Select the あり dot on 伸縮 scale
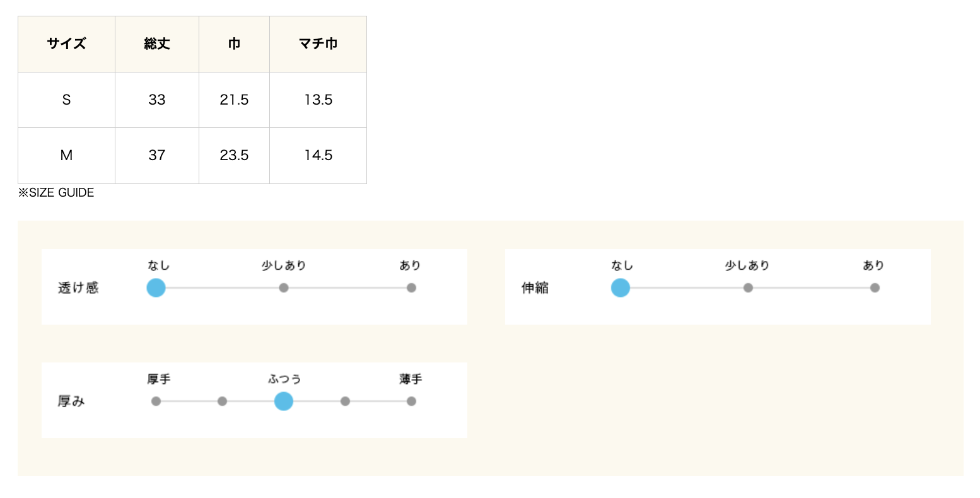The width and height of the screenshot is (980, 498). point(875,288)
